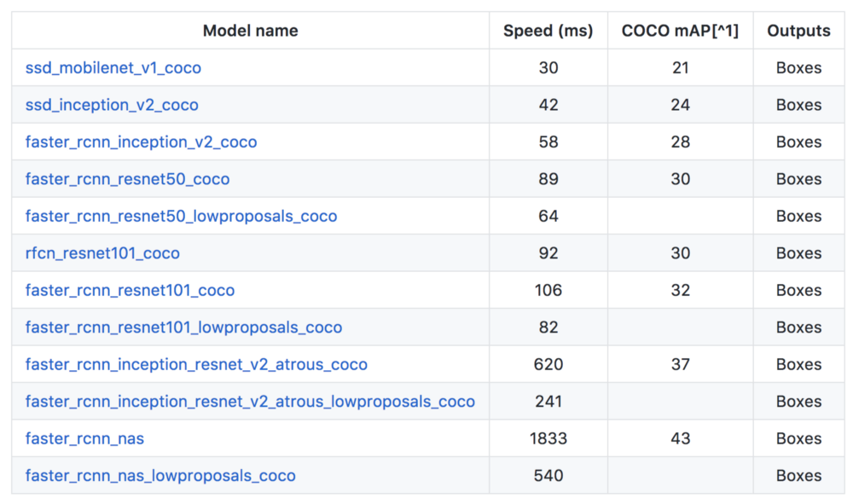Open the ssd_mobilenet_v1_coco model link
853x504 pixels.
point(113,68)
